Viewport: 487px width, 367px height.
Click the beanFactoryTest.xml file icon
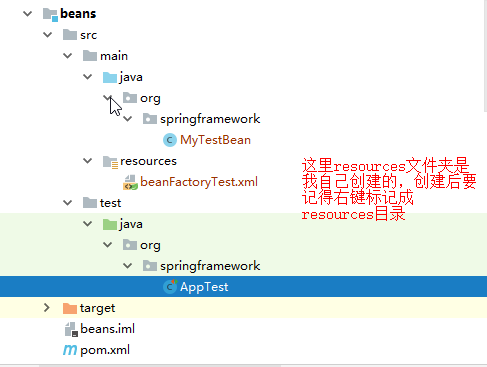coord(130,182)
